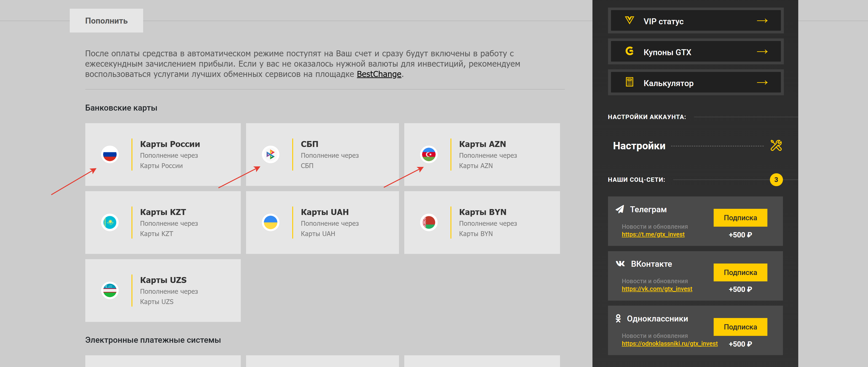Click +500 ₽ bonus under Телеграм
Screen dimensions: 868x367
coord(740,235)
